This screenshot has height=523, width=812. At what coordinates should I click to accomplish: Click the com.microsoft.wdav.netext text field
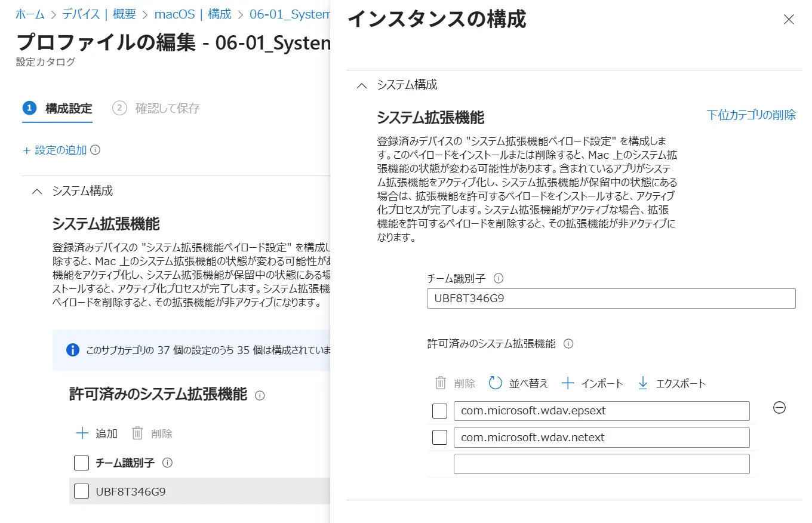601,438
